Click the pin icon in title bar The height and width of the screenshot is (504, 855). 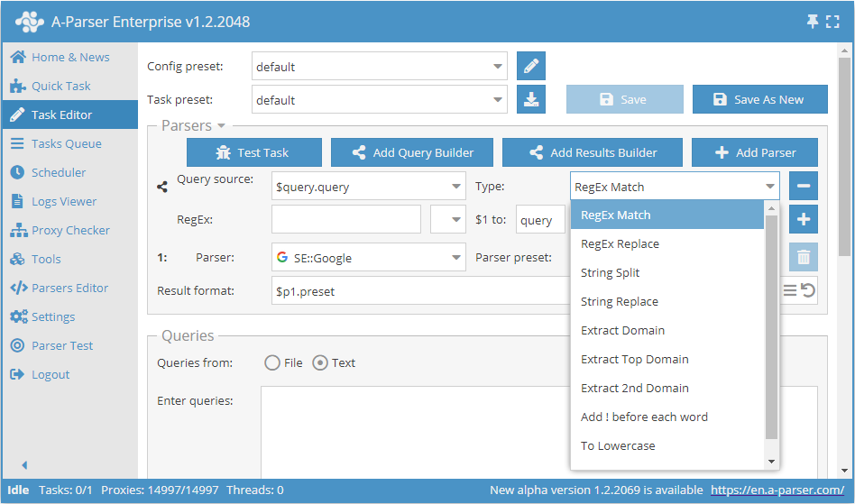[x=813, y=21]
